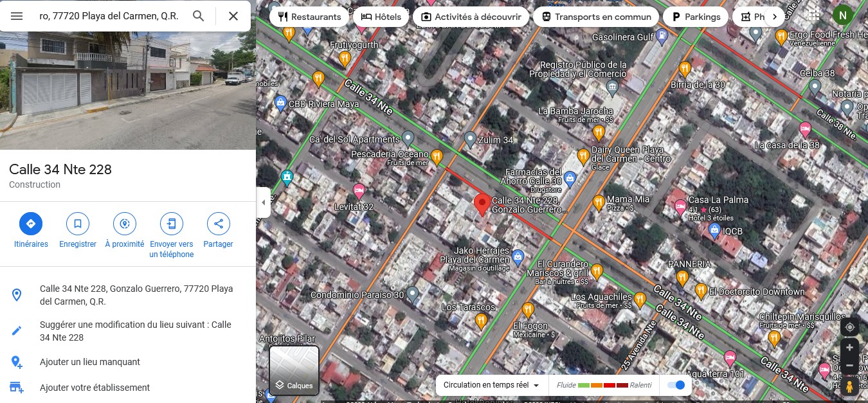Open the Calques layers thumbnail

pos(294,370)
